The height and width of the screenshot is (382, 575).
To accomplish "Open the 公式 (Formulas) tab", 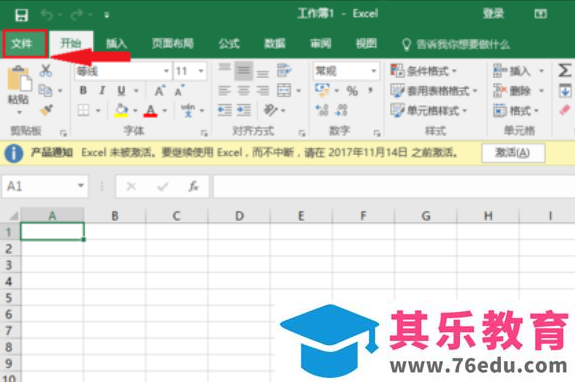I will [229, 44].
